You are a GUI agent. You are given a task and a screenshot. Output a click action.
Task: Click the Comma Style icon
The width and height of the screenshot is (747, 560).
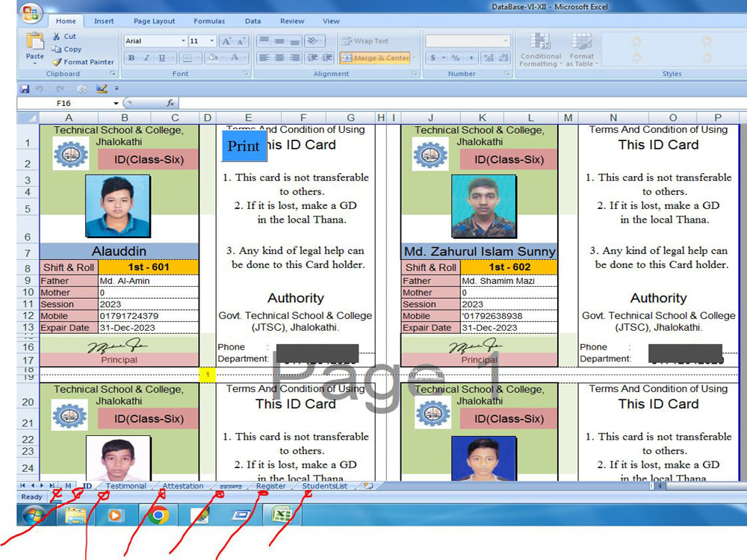coord(471,57)
